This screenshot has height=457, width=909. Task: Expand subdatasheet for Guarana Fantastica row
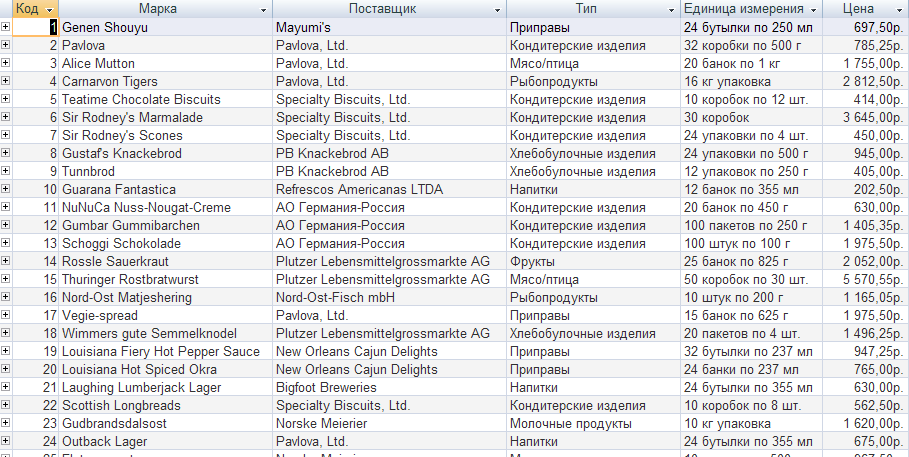coord(6,188)
